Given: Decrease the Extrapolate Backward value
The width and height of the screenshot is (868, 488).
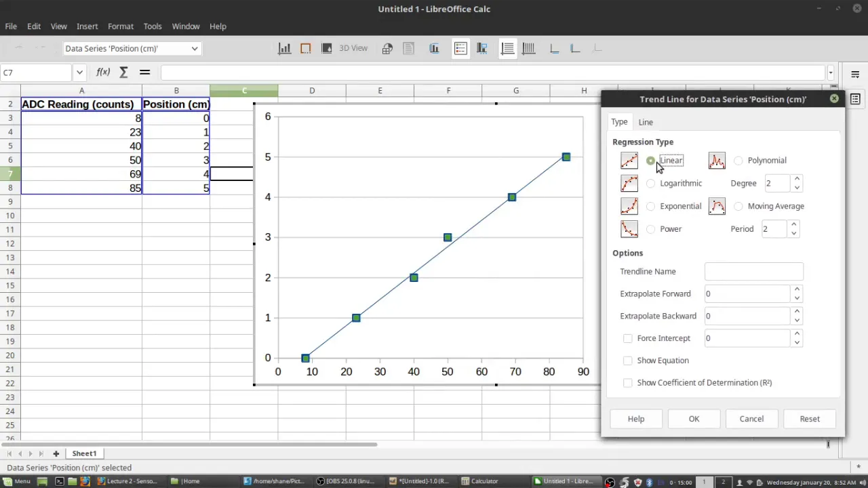Looking at the screenshot, I should pyautogui.click(x=797, y=320).
